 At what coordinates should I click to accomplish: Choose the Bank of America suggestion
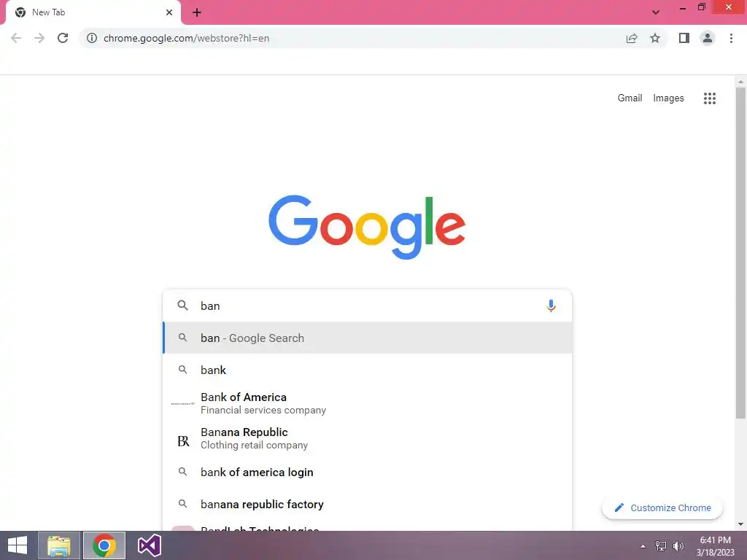point(368,403)
